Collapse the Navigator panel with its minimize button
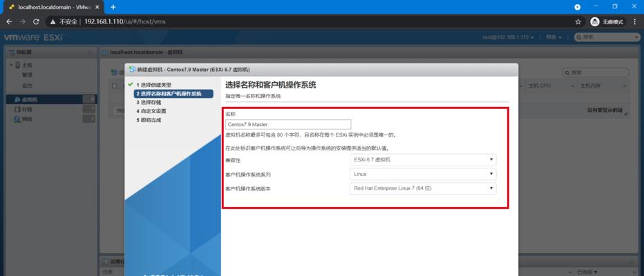This screenshot has width=644, height=276. pyautogui.click(x=91, y=52)
